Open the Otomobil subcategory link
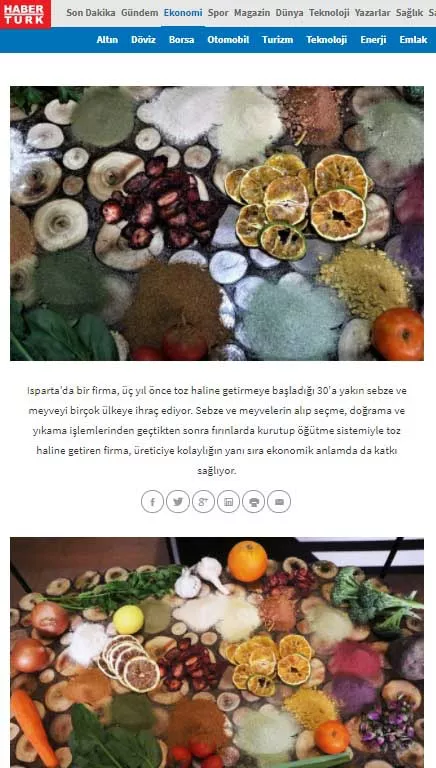Viewport: 436px width, 768px height. pyautogui.click(x=228, y=40)
